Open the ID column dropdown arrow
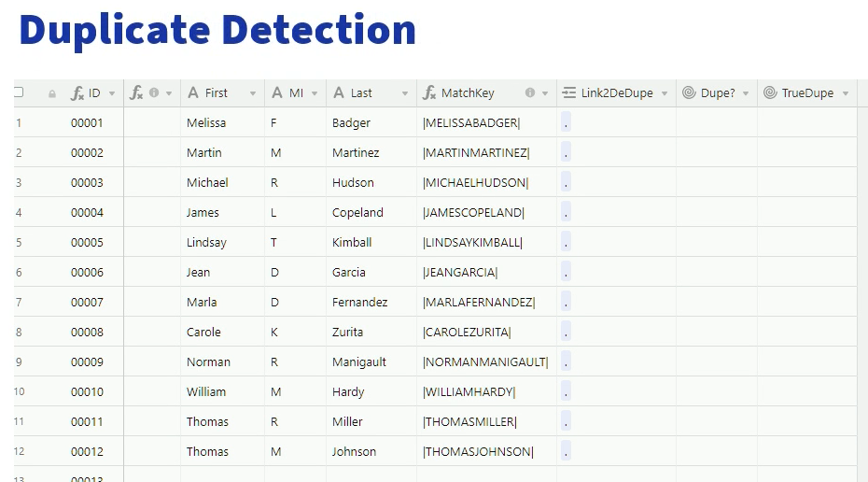 (x=112, y=93)
